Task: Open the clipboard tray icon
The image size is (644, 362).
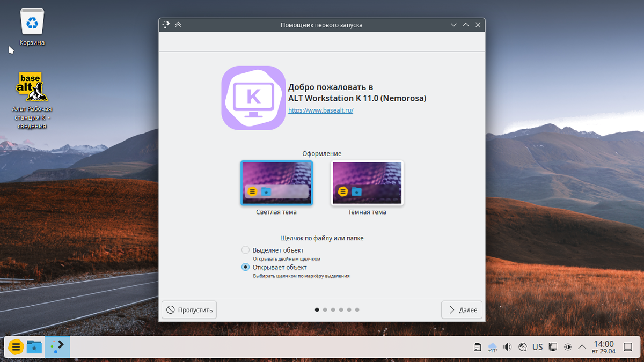Action: click(477, 347)
